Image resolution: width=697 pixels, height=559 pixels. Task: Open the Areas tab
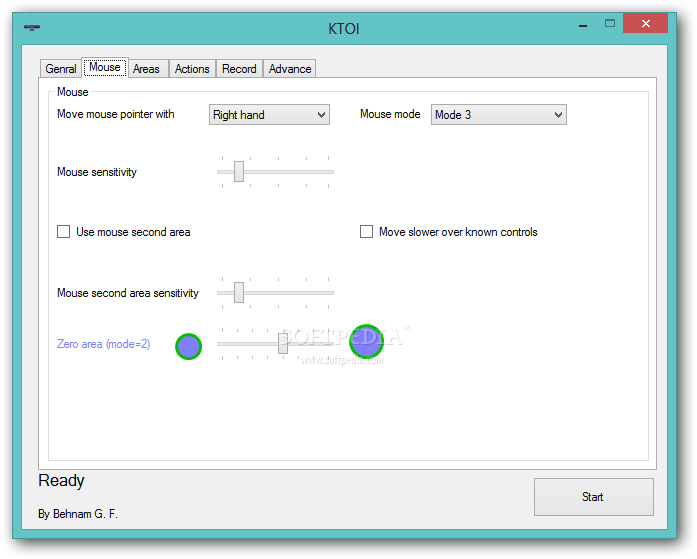pyautogui.click(x=146, y=69)
